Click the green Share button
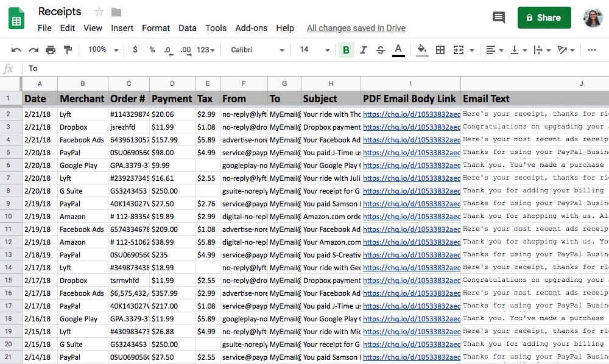 tap(544, 18)
